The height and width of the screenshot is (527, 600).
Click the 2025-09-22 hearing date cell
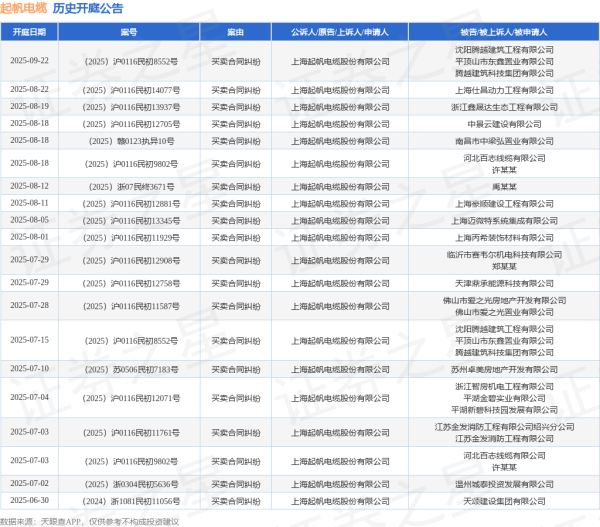(x=29, y=61)
